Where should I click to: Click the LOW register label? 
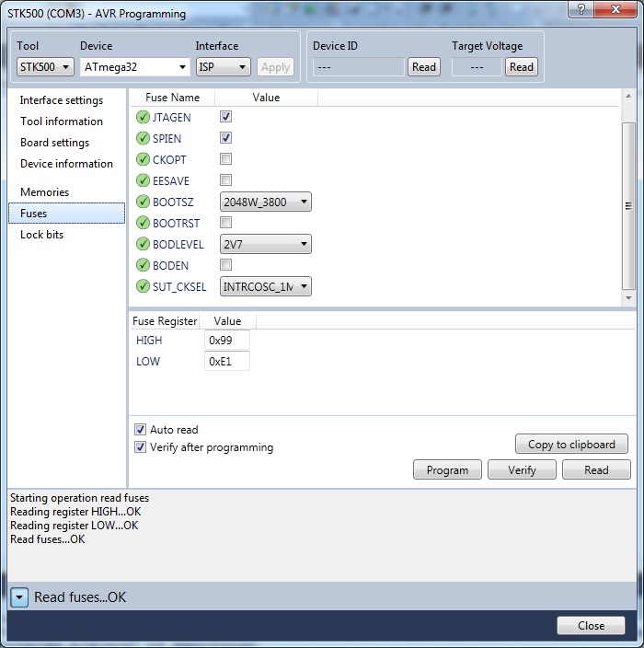tap(148, 361)
